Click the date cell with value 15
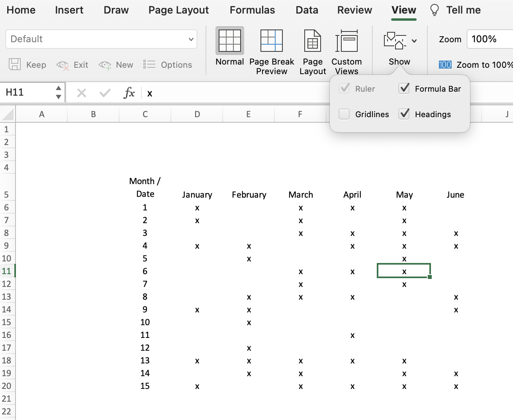513x420 pixels. point(145,386)
